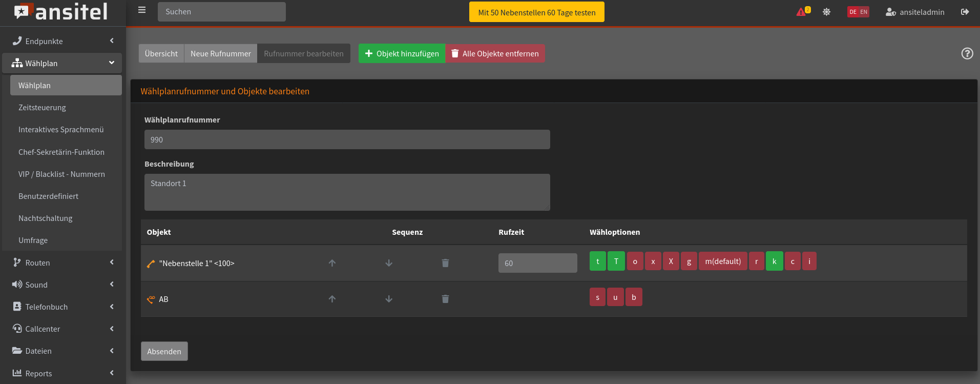Expand the Endpunkte sidebar section
This screenshot has width=980, height=384.
(x=63, y=41)
